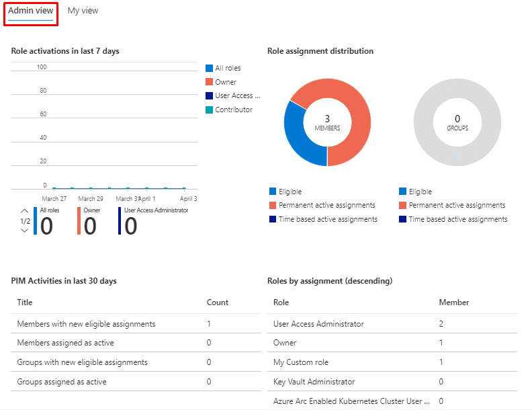The width and height of the screenshot is (532, 410).
Task: Click the up chevron in legend pager
Action: click(25, 211)
